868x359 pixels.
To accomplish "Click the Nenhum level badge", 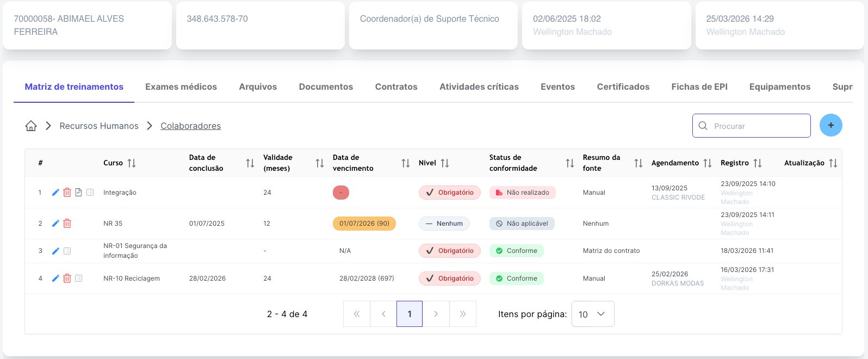I will (x=444, y=224).
